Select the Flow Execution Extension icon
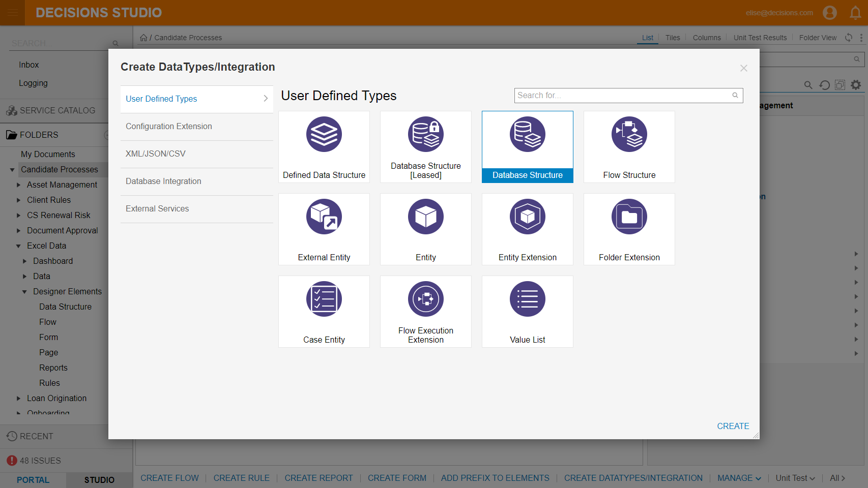868x488 pixels. (426, 299)
